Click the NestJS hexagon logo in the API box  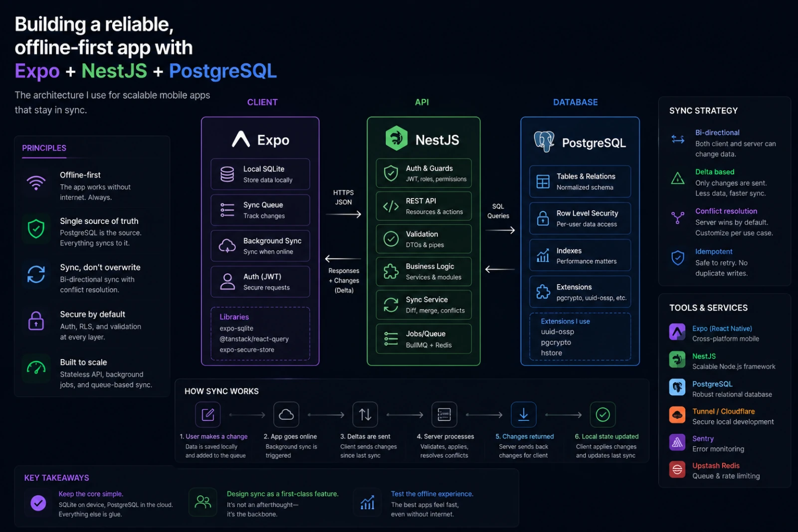coord(397,138)
